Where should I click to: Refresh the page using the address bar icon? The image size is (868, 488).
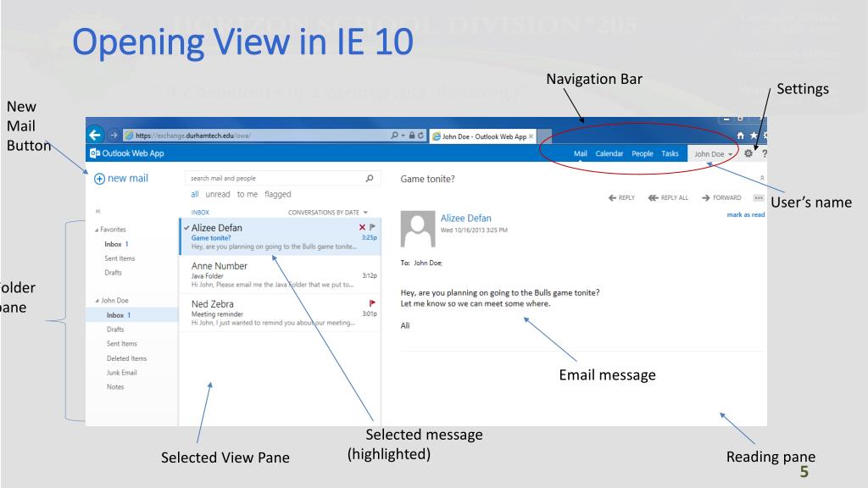tap(420, 135)
